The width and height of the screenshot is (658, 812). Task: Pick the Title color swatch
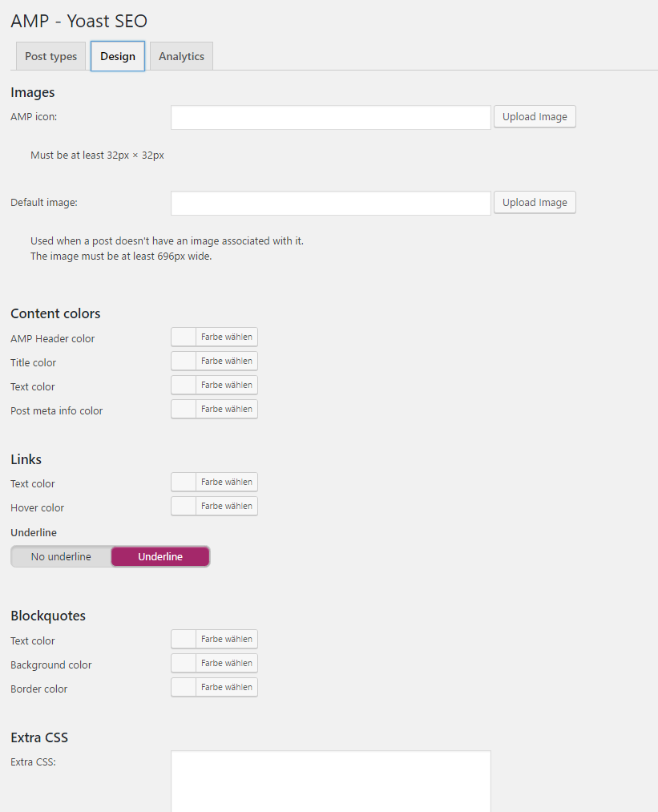[184, 362]
